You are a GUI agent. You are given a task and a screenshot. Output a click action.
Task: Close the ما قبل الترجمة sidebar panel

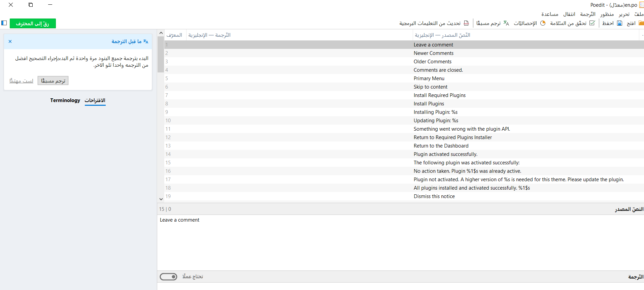tap(10, 41)
